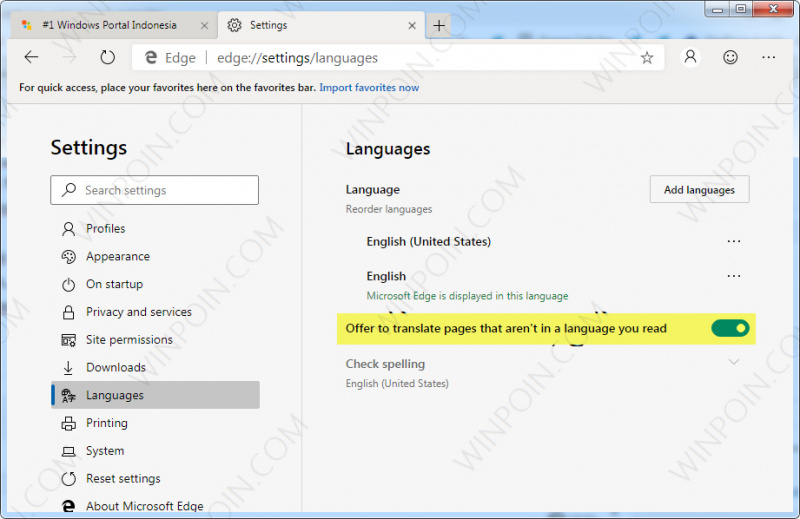This screenshot has width=800, height=519.
Task: Click the Site permissions icon
Action: (x=68, y=340)
